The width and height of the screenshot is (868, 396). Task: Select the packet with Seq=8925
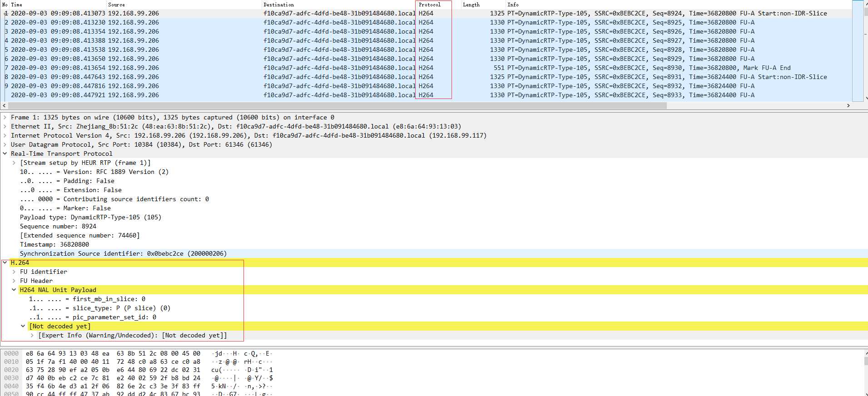(x=426, y=22)
